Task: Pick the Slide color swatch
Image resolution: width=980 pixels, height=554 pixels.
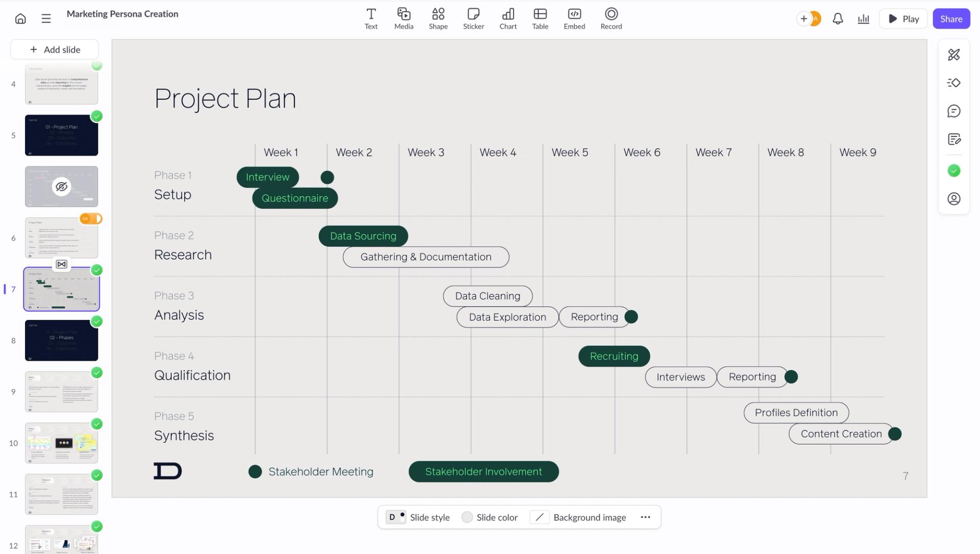Action: coord(489,517)
